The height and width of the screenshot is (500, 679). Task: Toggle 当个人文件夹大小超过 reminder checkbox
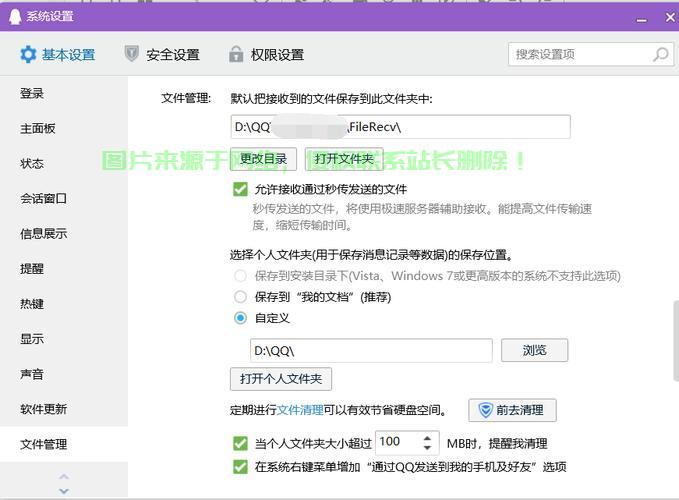(240, 443)
